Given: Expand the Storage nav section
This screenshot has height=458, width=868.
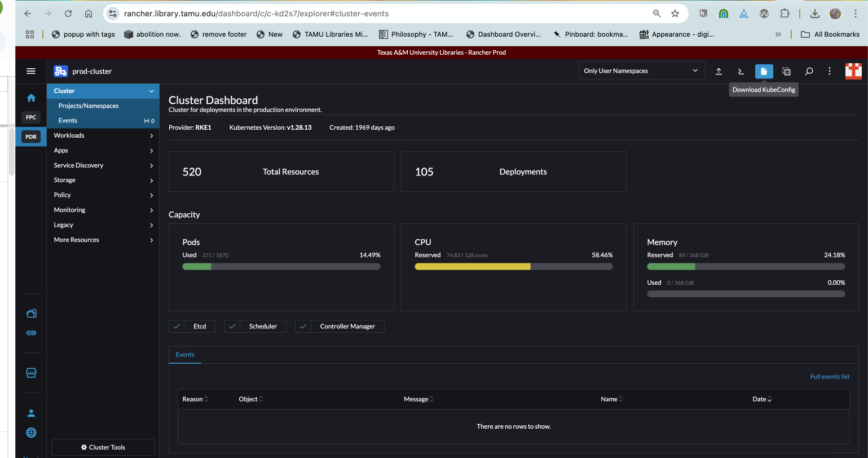Looking at the screenshot, I should (x=151, y=180).
